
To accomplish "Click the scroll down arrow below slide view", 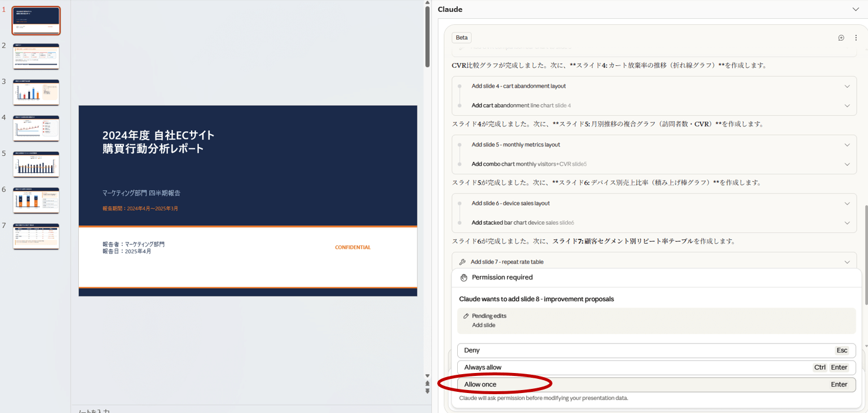I will (427, 376).
